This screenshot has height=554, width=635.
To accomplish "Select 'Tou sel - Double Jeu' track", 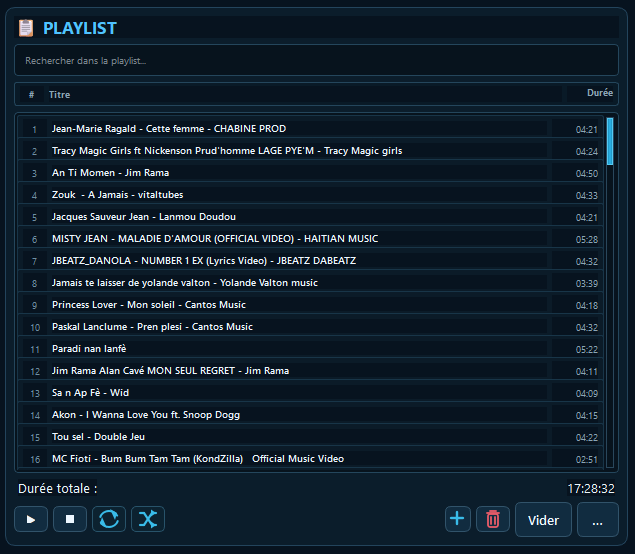I will [311, 437].
